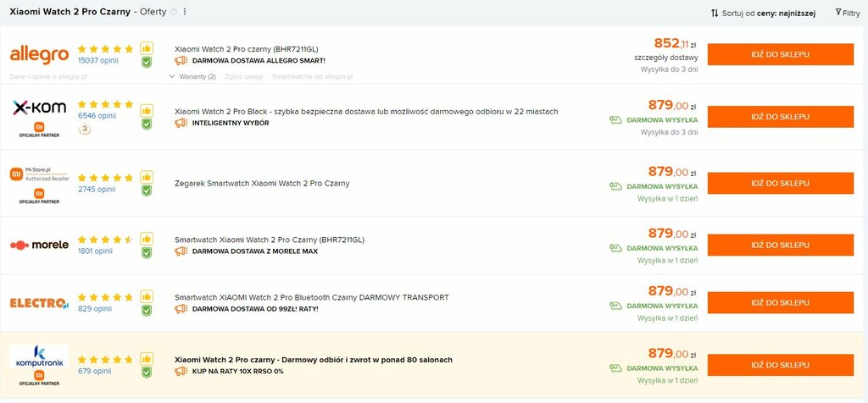Open the Komputronik shop logo
The image size is (868, 403).
[39, 356]
